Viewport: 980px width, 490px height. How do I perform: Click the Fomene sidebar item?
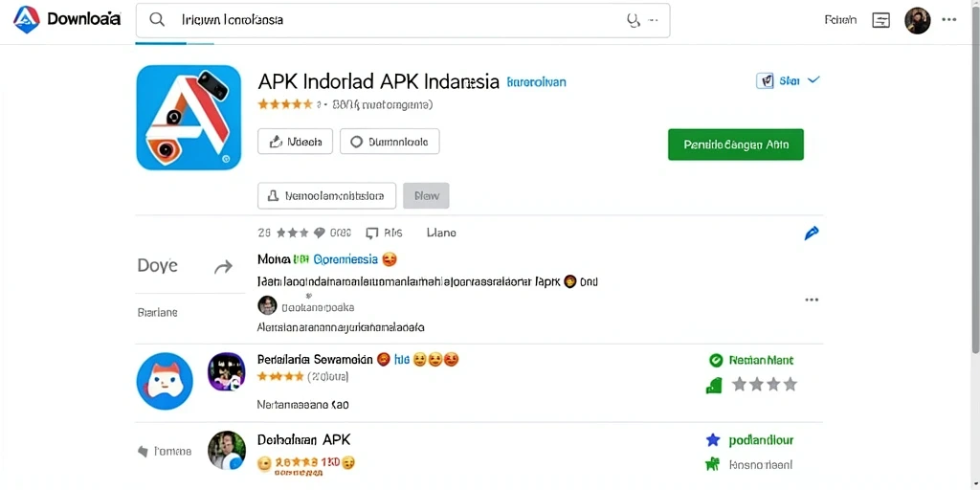(172, 452)
